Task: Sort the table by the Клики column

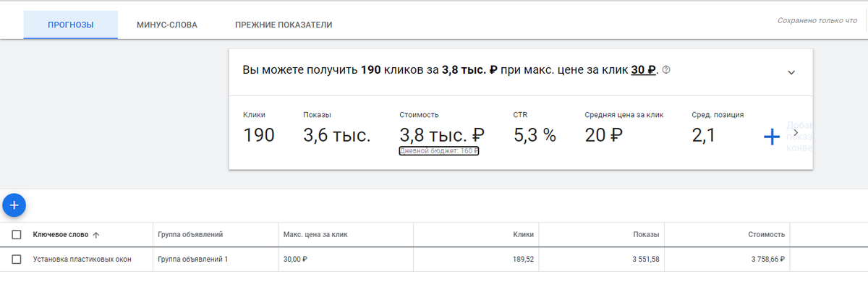Action: [x=524, y=234]
